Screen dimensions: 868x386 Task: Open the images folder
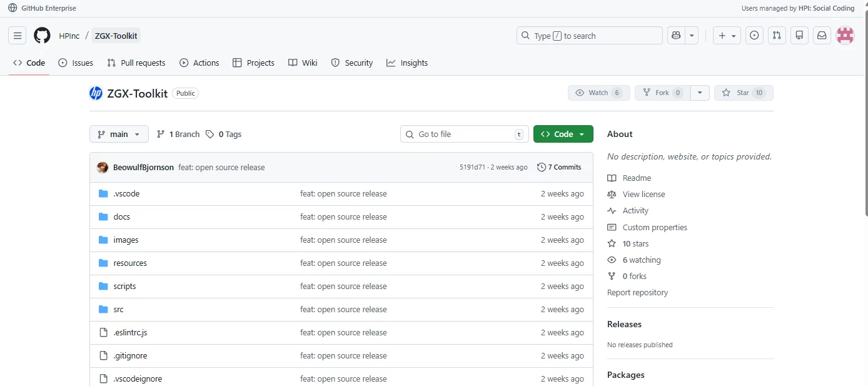[x=126, y=240]
